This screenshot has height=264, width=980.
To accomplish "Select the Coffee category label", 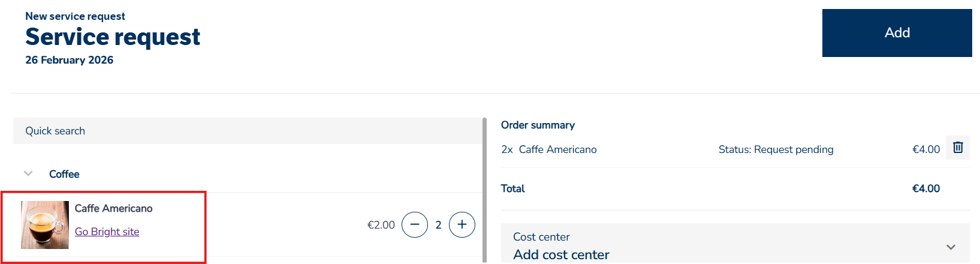I will 64,174.
